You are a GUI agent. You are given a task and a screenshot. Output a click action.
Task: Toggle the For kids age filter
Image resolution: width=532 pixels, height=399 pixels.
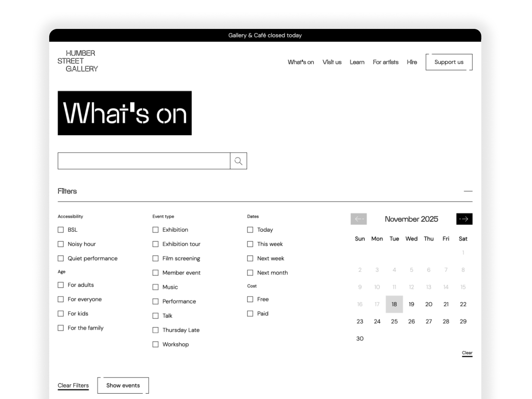[x=61, y=314]
